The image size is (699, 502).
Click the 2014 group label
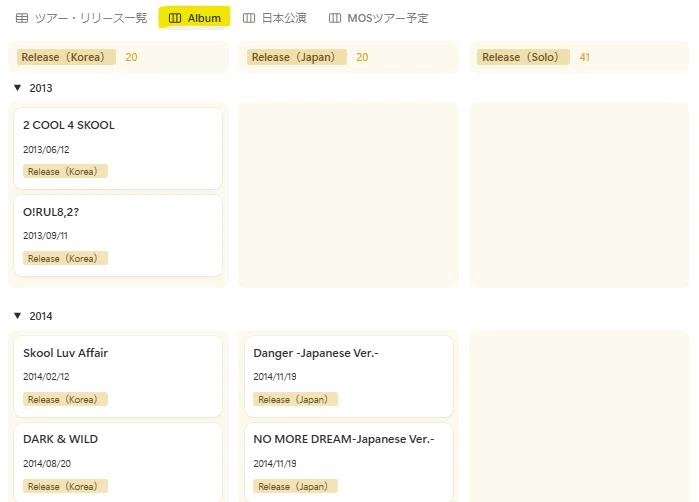point(41,316)
